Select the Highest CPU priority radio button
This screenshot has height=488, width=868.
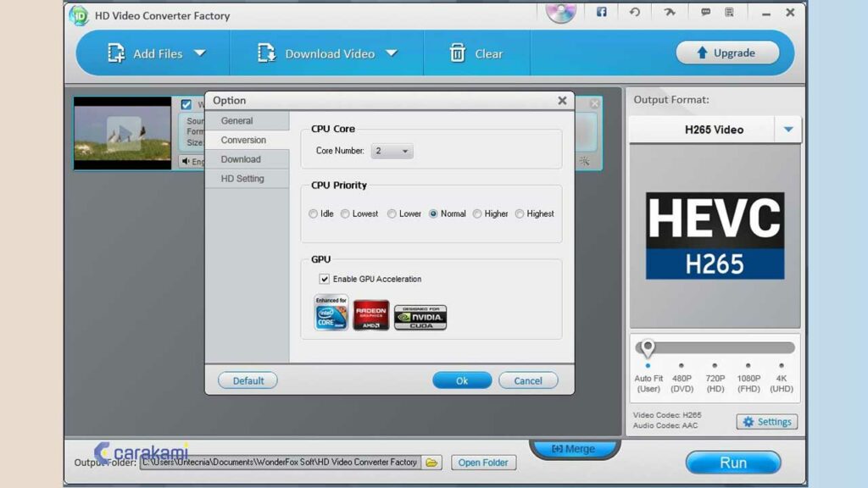(519, 213)
